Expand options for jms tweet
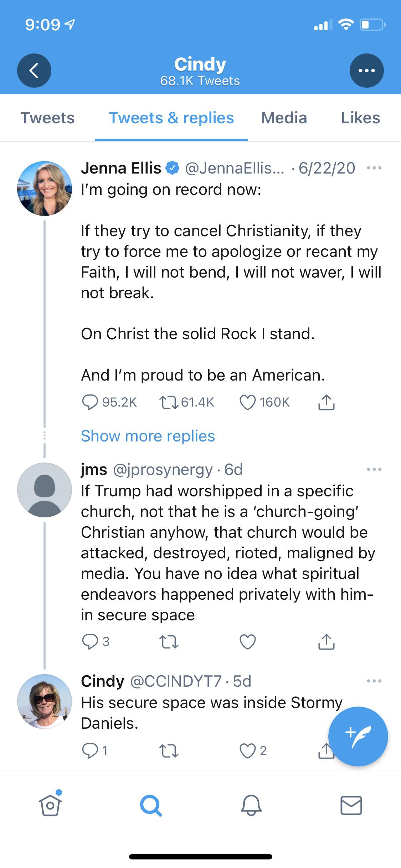This screenshot has width=401, height=868. pyautogui.click(x=374, y=469)
